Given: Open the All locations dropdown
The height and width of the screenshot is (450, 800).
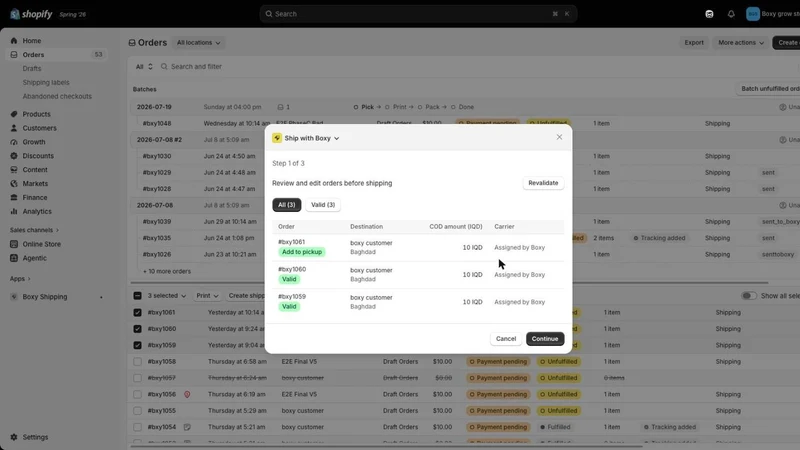Looking at the screenshot, I should click(x=198, y=42).
